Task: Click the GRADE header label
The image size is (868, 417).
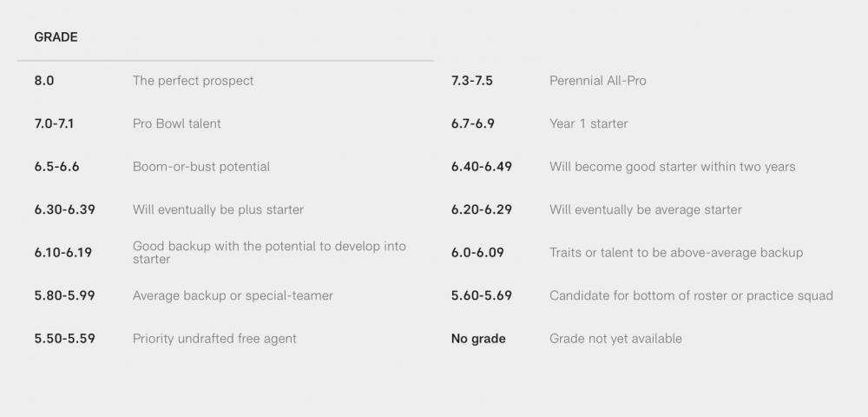Action: tap(56, 37)
